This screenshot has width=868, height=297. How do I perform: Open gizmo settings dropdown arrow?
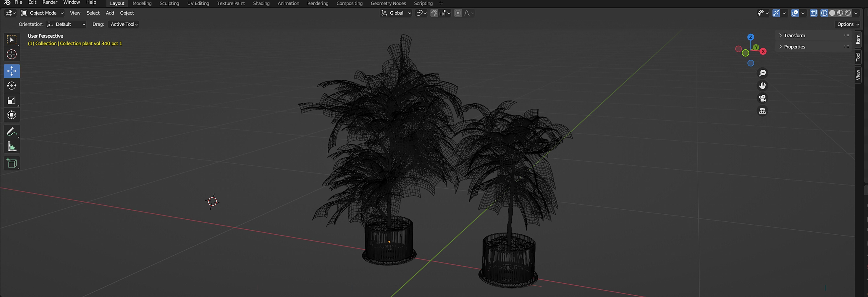point(784,13)
